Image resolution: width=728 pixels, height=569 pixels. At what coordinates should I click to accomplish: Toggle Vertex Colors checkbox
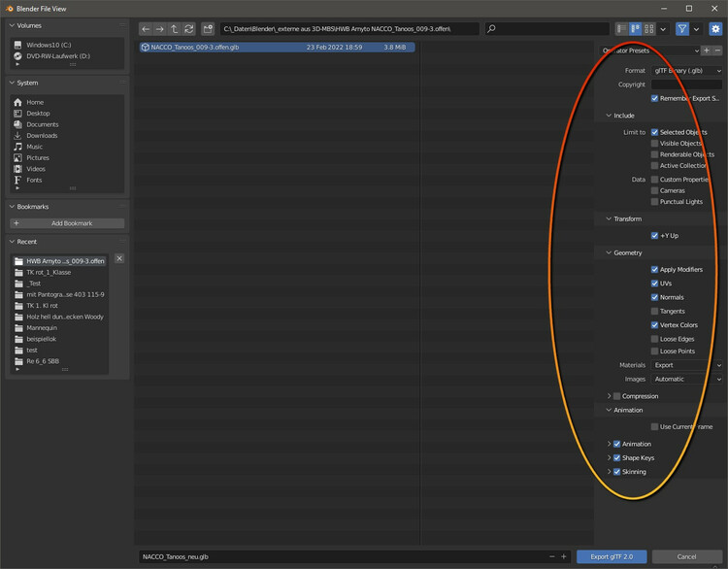point(654,325)
